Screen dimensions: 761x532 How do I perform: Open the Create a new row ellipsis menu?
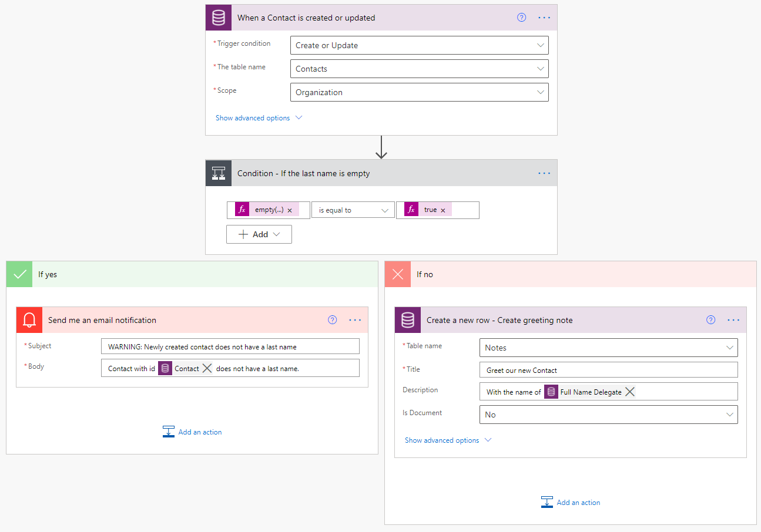tap(733, 320)
